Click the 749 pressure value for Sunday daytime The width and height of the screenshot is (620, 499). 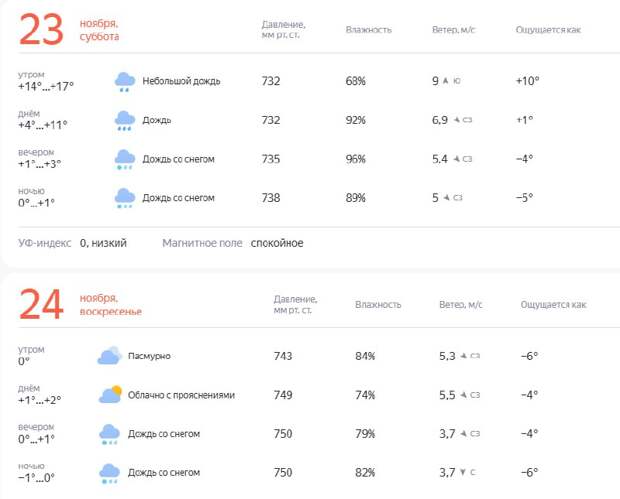click(283, 395)
